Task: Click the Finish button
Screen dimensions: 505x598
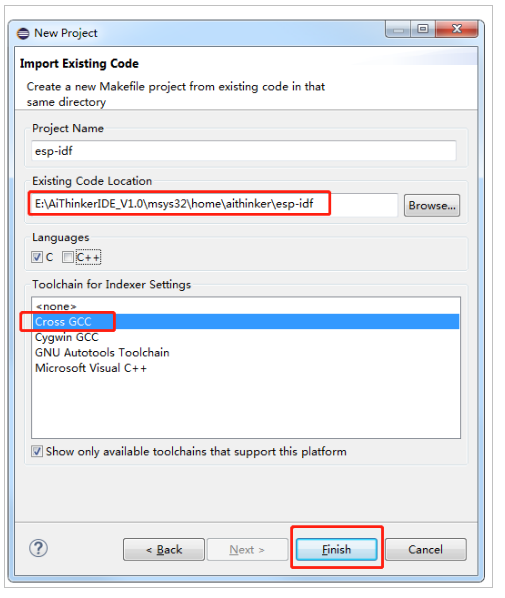Action: [x=336, y=550]
